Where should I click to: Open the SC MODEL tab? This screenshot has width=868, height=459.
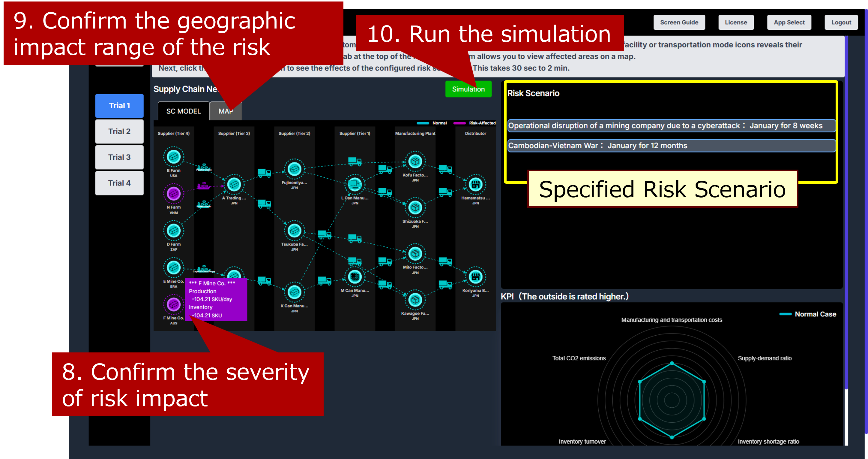(183, 111)
